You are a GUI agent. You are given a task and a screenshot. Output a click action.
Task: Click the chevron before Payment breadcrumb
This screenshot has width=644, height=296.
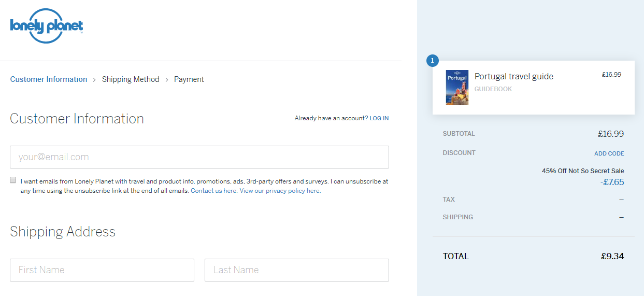167,80
